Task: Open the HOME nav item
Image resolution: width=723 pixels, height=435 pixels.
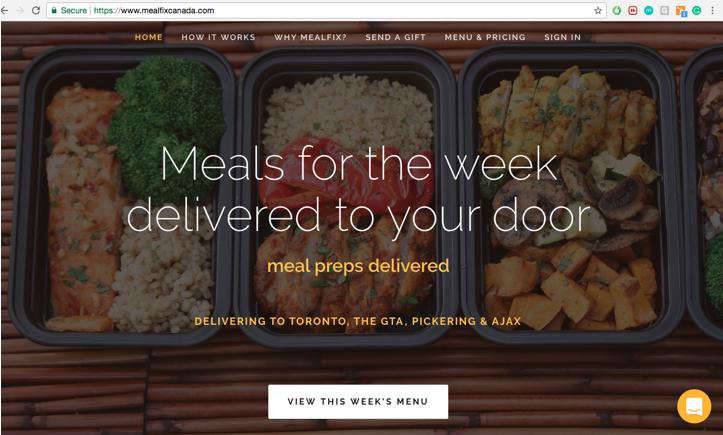Action: click(x=148, y=37)
